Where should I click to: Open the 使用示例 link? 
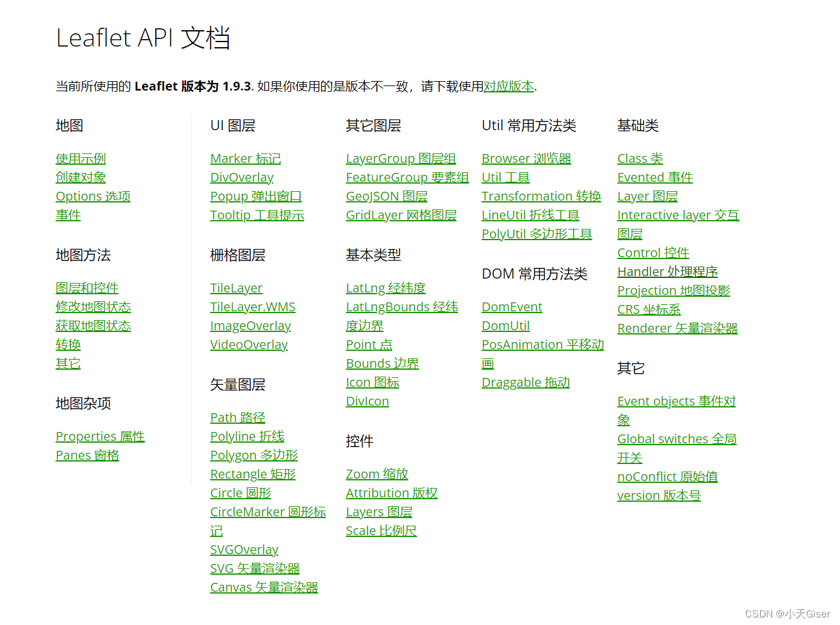pos(80,158)
